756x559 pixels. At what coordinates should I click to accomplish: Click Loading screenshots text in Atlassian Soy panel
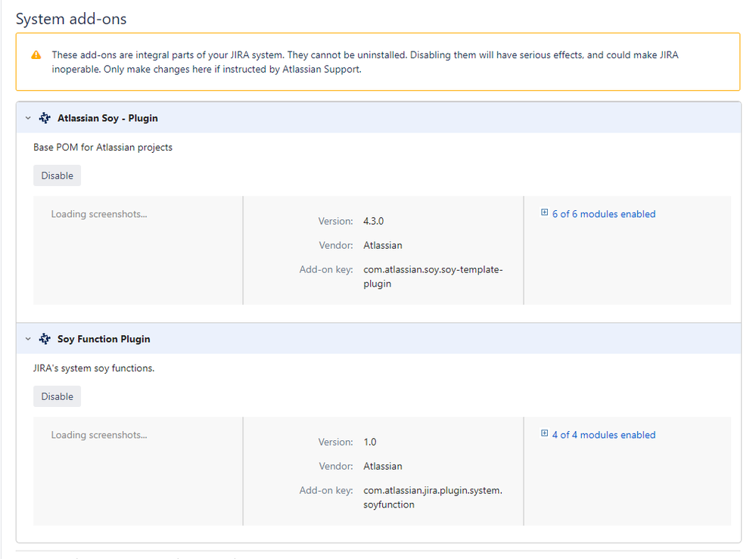click(99, 214)
